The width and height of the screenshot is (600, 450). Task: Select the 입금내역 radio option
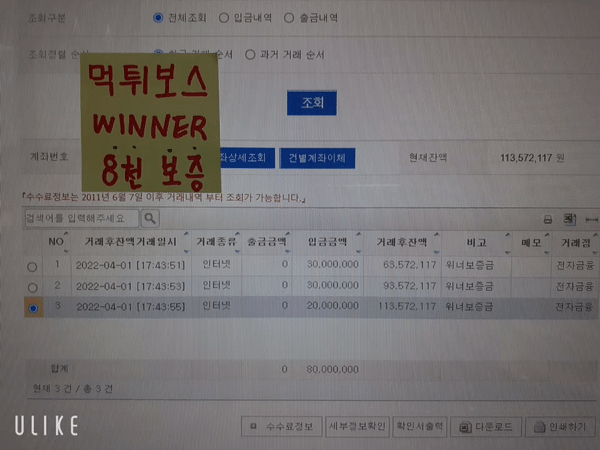(224, 18)
